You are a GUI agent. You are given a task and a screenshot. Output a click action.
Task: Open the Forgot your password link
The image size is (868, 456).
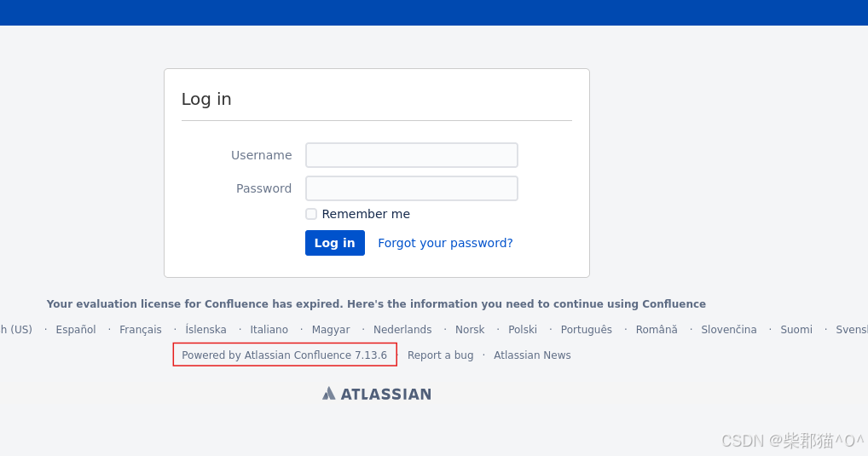pos(445,243)
